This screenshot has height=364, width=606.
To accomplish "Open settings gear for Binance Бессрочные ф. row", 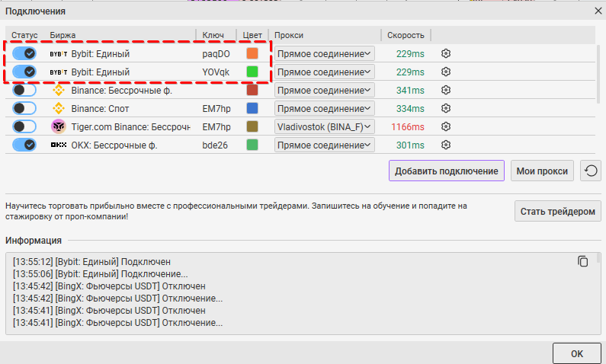I will (446, 90).
